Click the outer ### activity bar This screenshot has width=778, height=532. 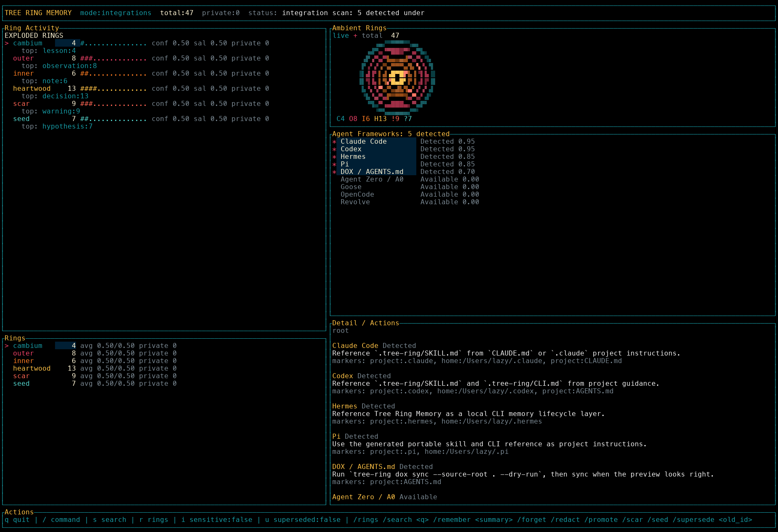114,58
